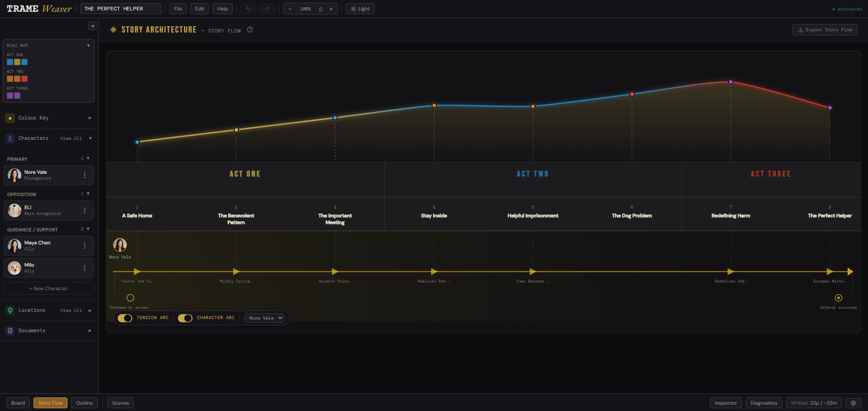Expand the Documents section
The image size is (868, 411).
(90, 331)
